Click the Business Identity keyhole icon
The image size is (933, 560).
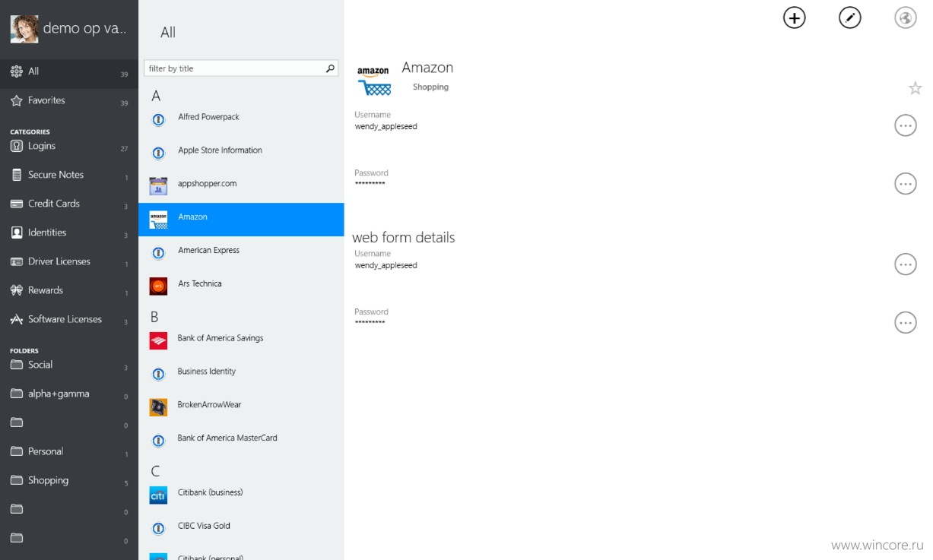click(x=158, y=374)
